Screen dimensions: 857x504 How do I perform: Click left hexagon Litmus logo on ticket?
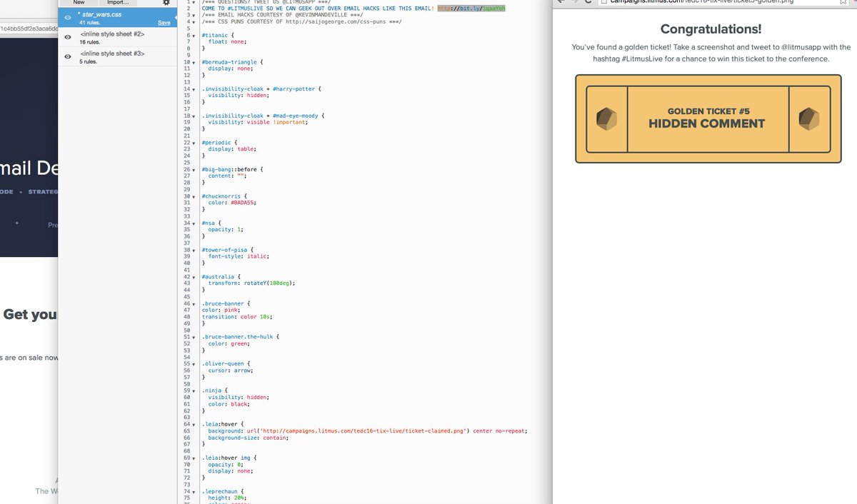(x=606, y=119)
